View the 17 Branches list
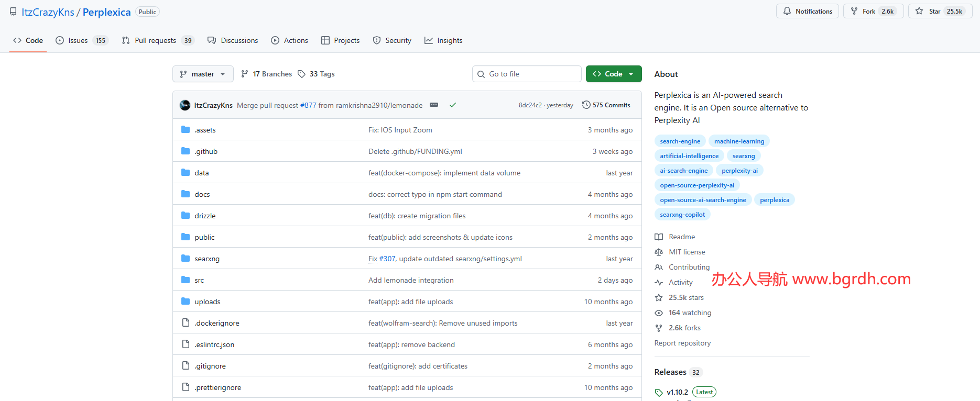 point(266,74)
